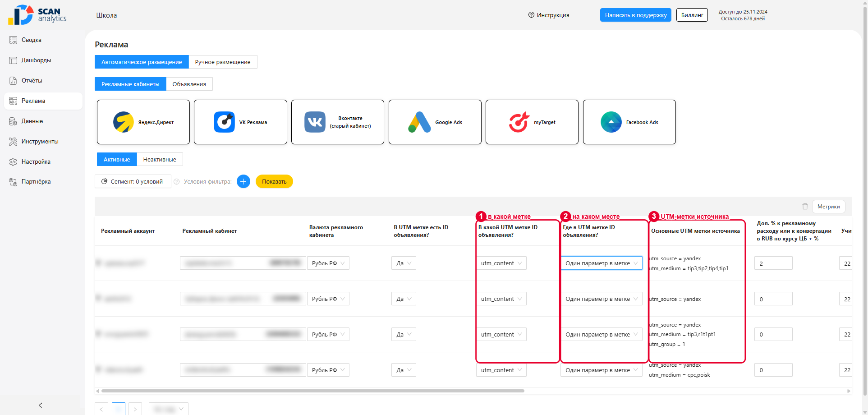Click utm_medium = tip3,tip2,tip4,tip1 text

(689, 268)
